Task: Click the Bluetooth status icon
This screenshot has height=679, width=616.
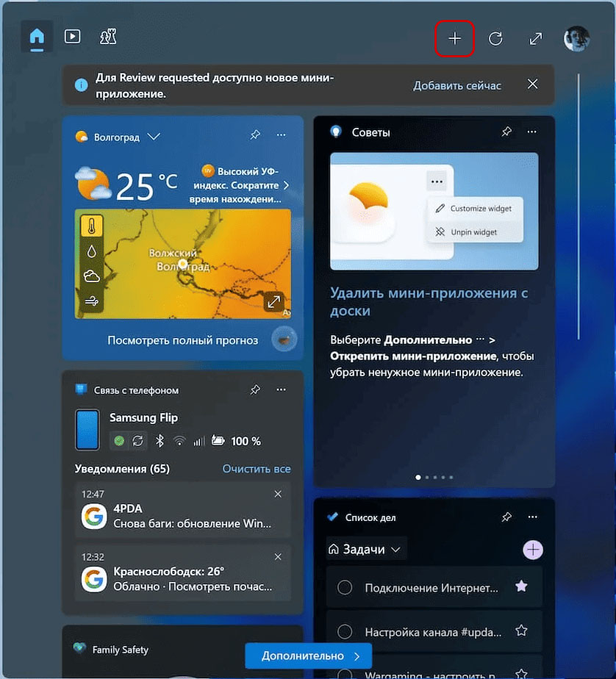Action: click(160, 441)
